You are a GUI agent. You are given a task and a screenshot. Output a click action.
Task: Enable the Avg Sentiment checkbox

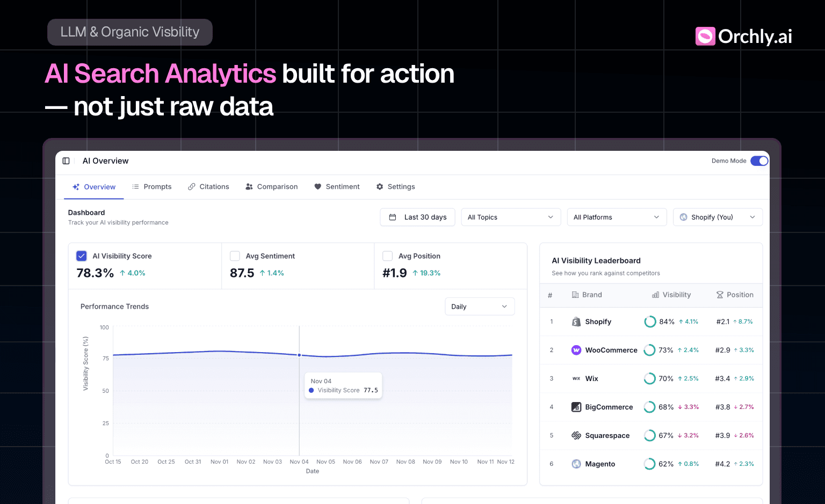point(235,256)
